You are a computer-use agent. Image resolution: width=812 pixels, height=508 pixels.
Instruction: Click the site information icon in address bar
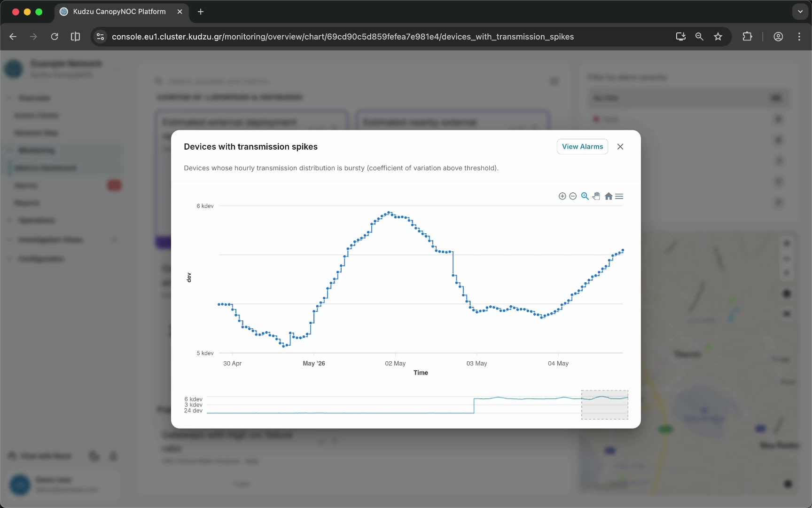(100, 37)
